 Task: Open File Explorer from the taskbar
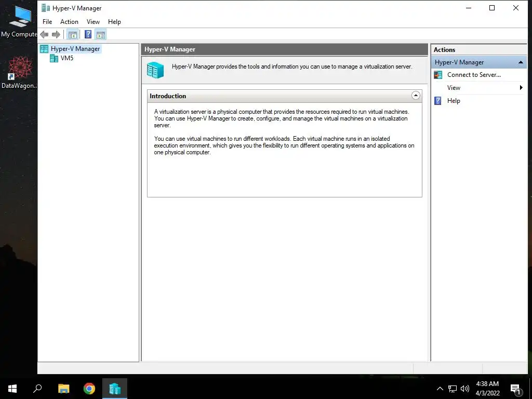tap(63, 389)
